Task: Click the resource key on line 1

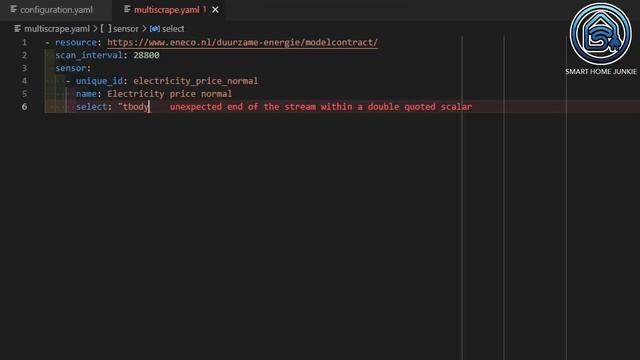Action: [76, 42]
